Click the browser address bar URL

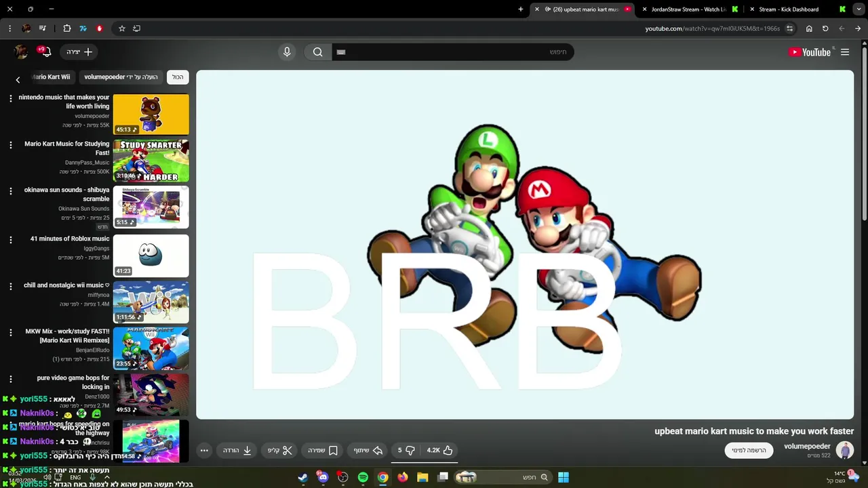click(713, 28)
